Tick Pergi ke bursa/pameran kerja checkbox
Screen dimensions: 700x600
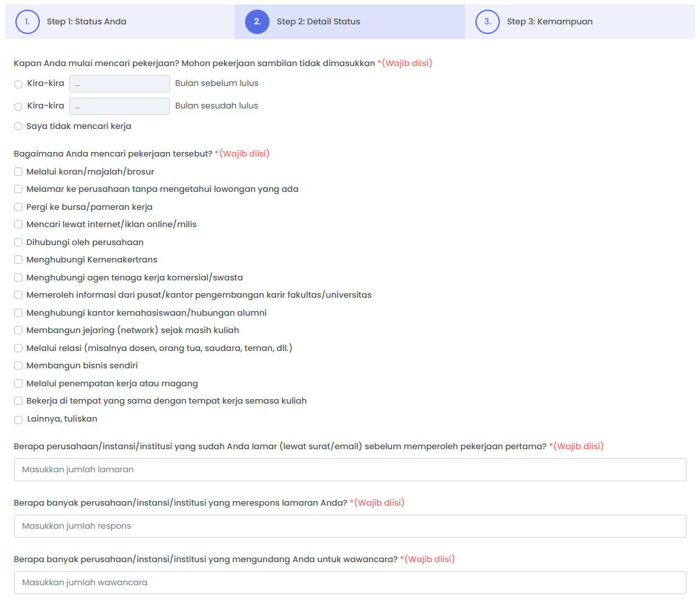(x=19, y=207)
